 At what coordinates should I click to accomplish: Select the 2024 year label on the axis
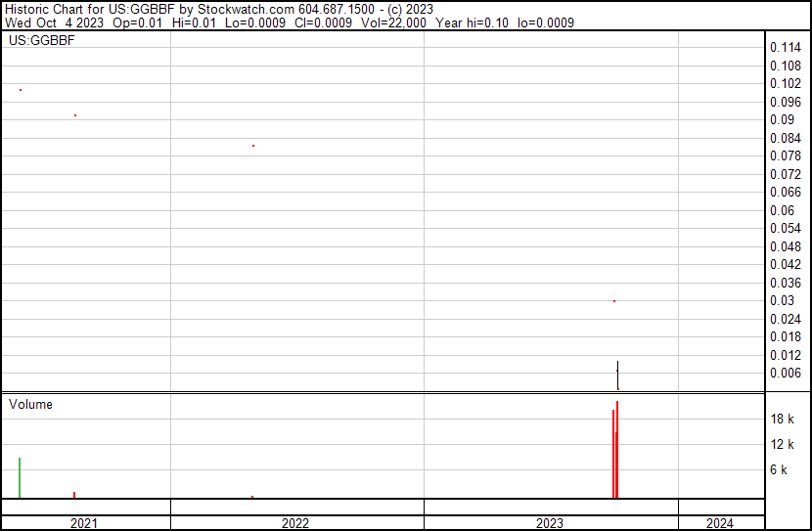tap(720, 523)
